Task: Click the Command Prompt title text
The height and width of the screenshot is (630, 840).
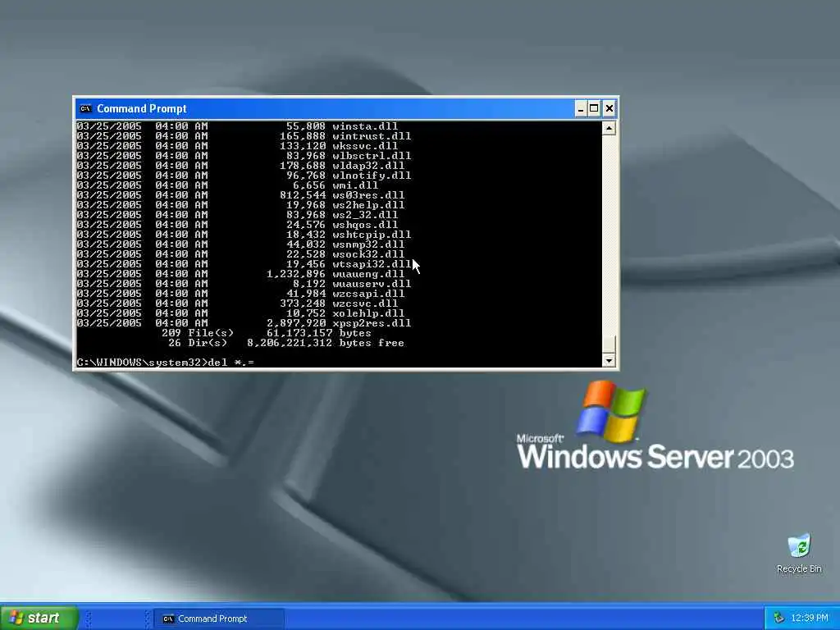Action: click(141, 109)
